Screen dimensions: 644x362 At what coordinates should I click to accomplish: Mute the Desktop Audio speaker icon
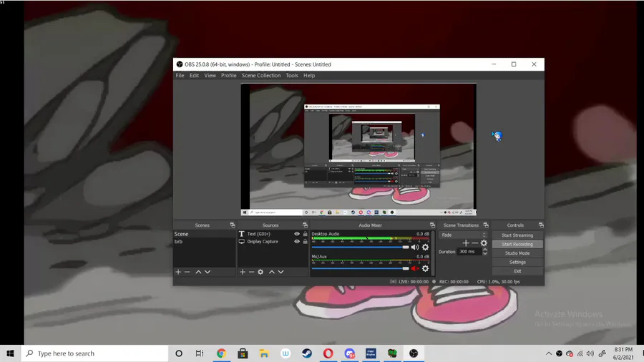pos(415,247)
